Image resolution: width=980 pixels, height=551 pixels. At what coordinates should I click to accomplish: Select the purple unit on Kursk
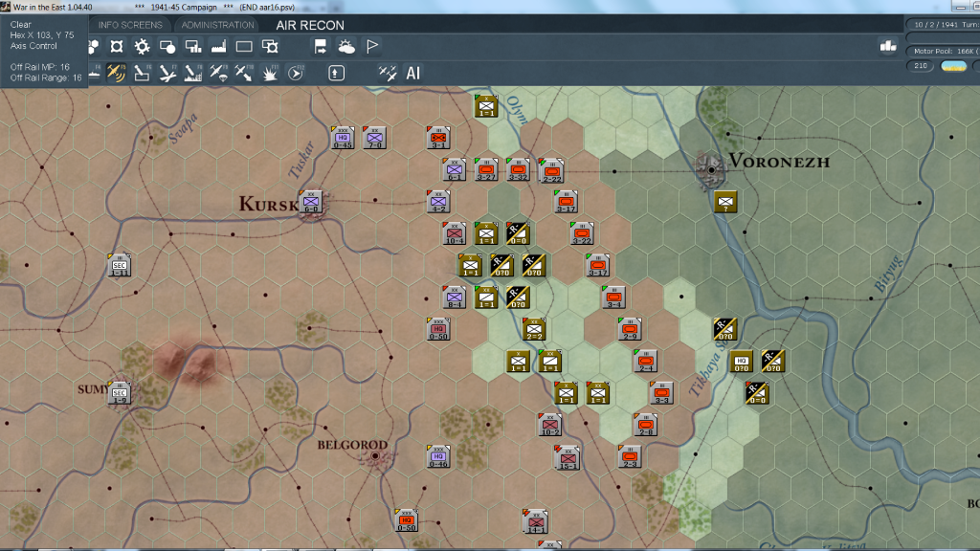tap(310, 202)
